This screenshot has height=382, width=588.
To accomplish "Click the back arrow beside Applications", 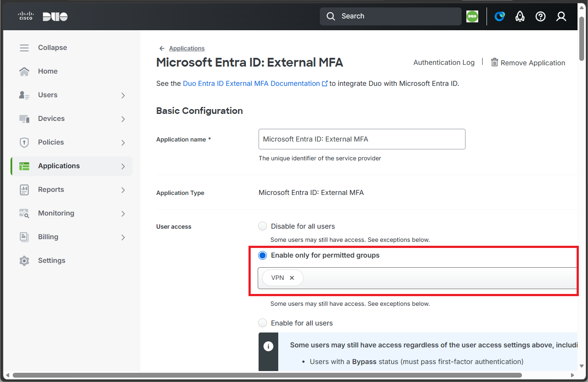I will [162, 48].
